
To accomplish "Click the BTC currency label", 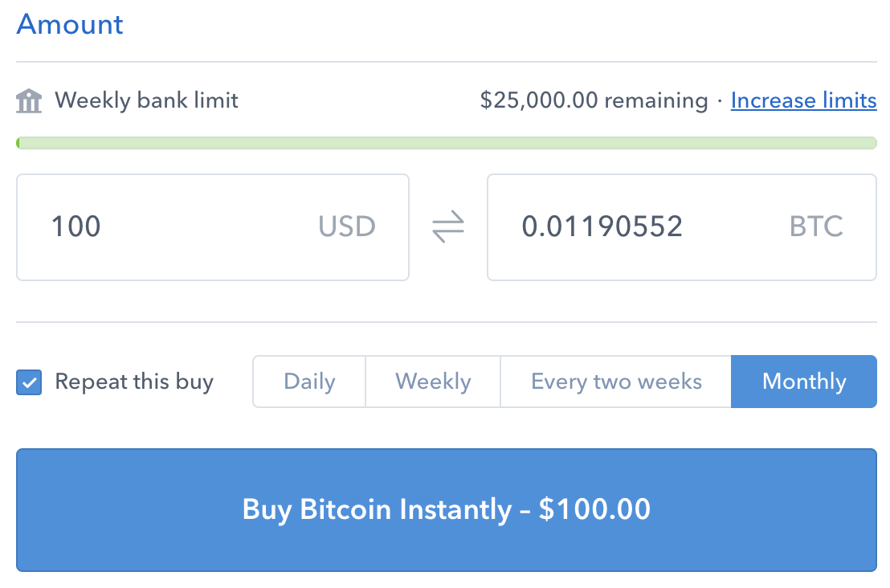I will point(816,227).
